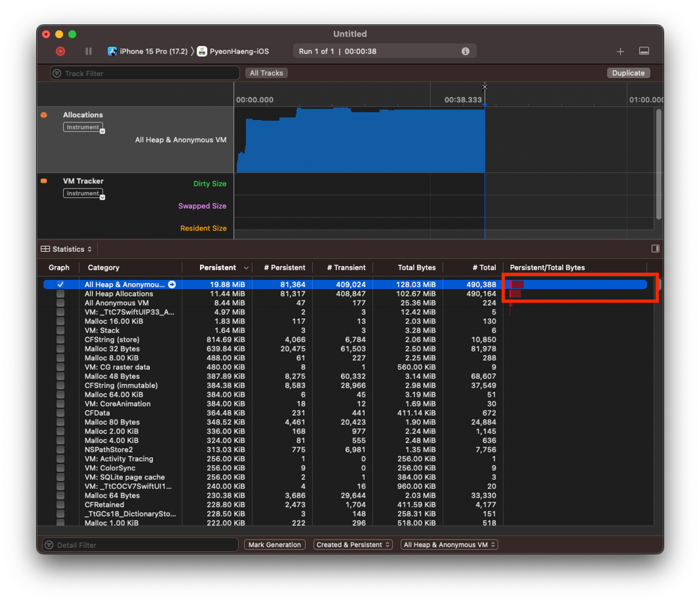Open the All Heap & Anonymous VM dropdown
This screenshot has height=602, width=700.
point(449,545)
